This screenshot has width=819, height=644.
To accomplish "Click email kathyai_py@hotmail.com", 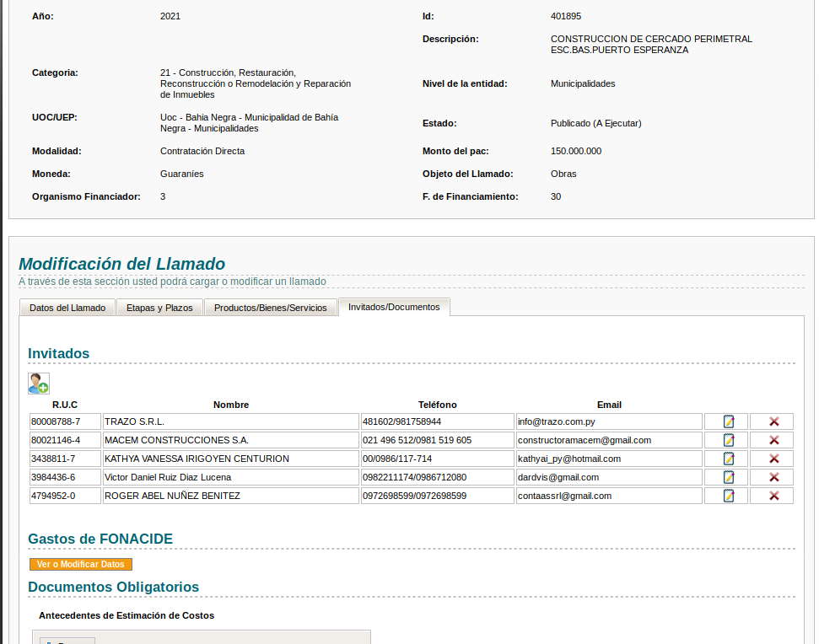I will pos(609,459).
